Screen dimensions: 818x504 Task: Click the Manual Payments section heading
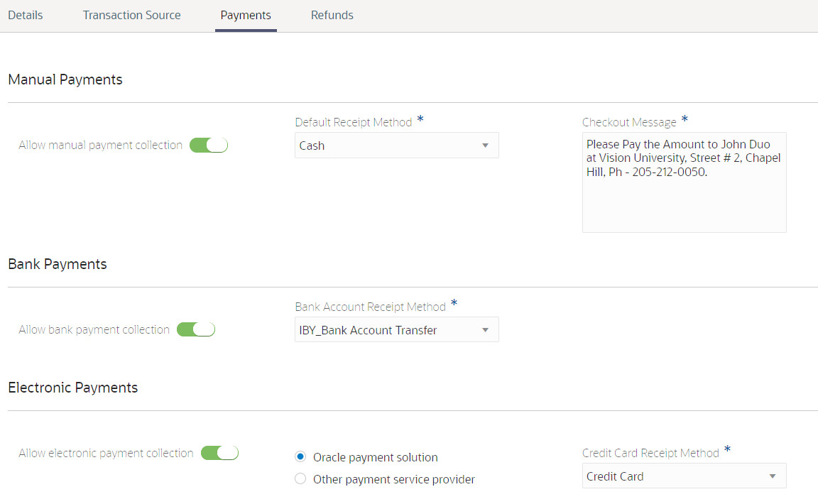pos(65,80)
